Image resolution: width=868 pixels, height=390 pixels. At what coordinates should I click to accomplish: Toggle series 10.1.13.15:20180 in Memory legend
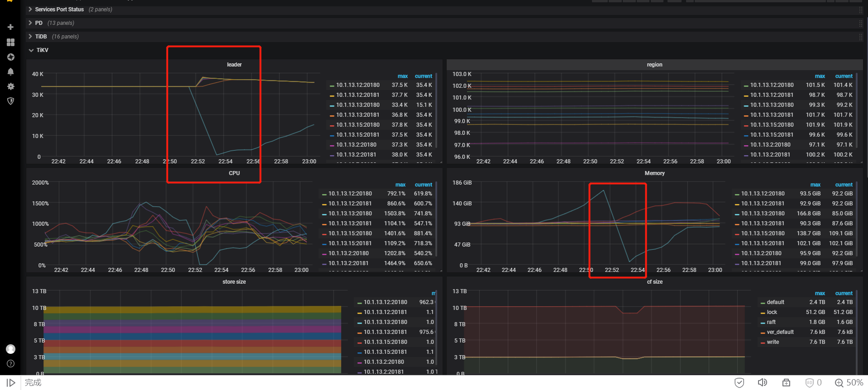coord(763,233)
